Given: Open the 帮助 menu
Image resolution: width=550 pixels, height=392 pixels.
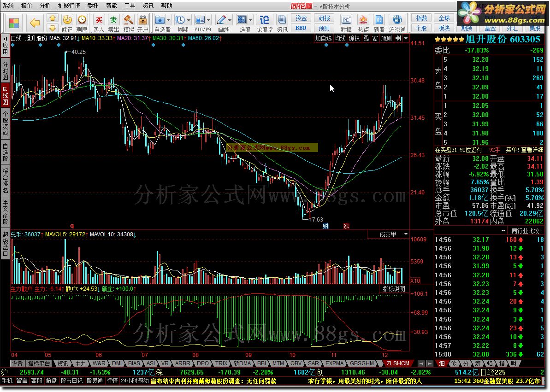Looking at the screenshot, I should [166, 6].
